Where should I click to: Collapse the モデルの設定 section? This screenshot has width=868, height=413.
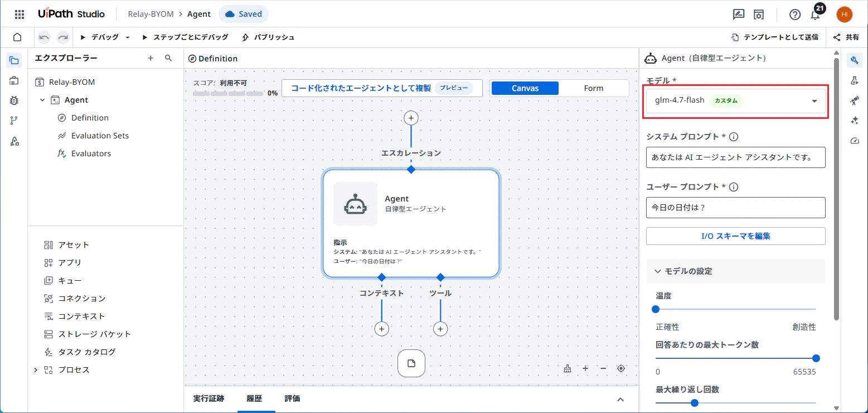coord(735,271)
